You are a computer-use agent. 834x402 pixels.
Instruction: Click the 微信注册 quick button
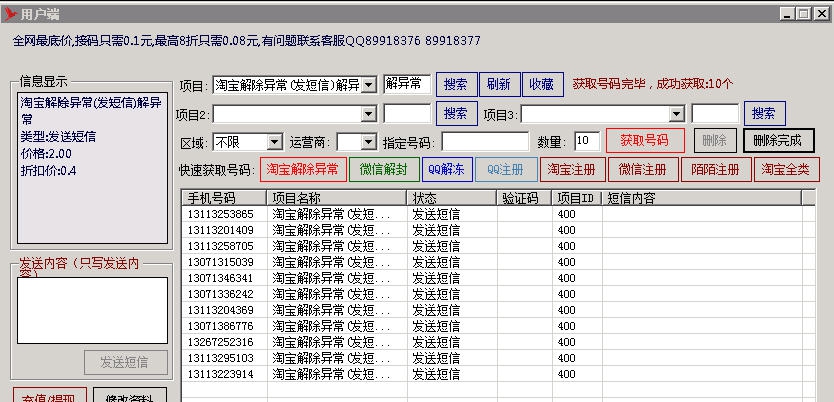[643, 170]
